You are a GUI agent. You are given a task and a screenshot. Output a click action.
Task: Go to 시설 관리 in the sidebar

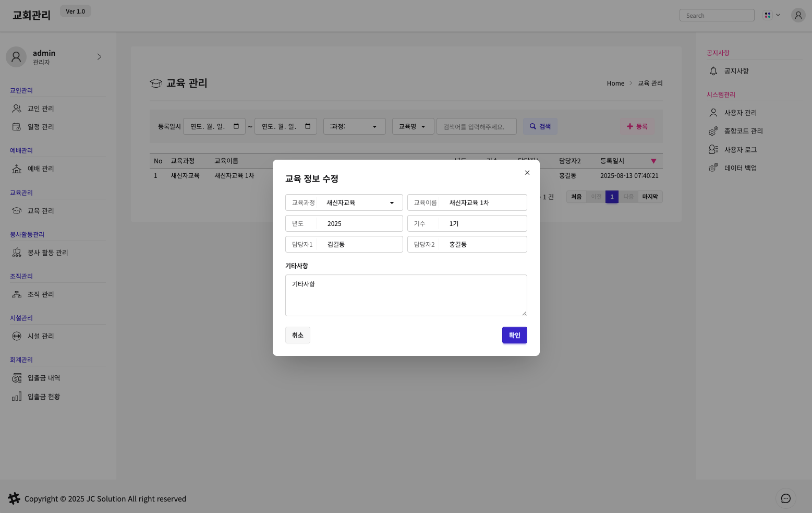41,336
